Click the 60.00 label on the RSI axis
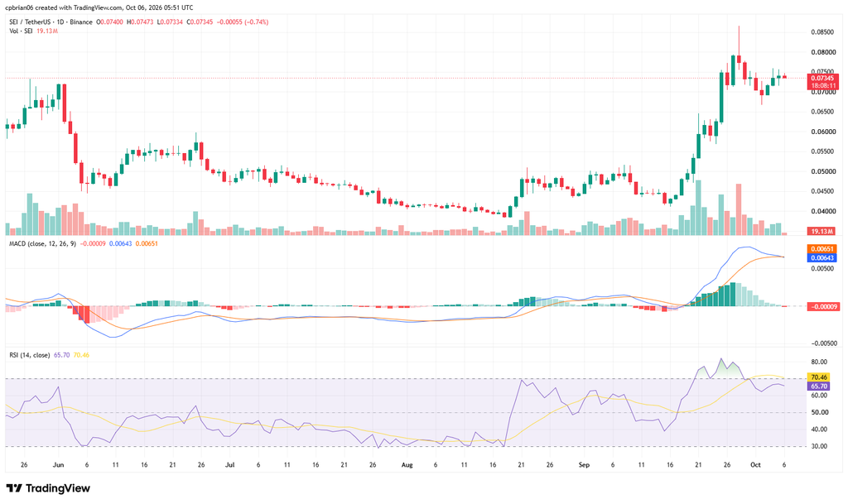The height and width of the screenshot is (504, 848). (x=819, y=396)
